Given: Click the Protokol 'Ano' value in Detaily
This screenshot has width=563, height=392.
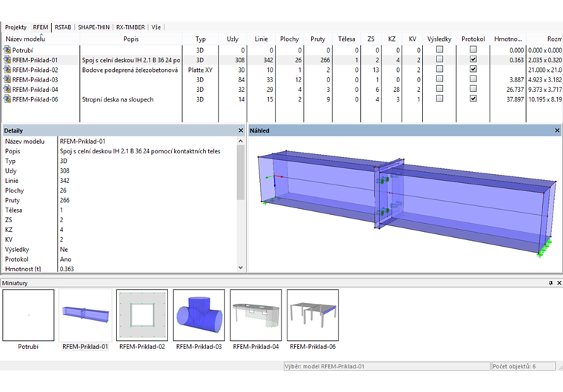Looking at the screenshot, I should (65, 259).
